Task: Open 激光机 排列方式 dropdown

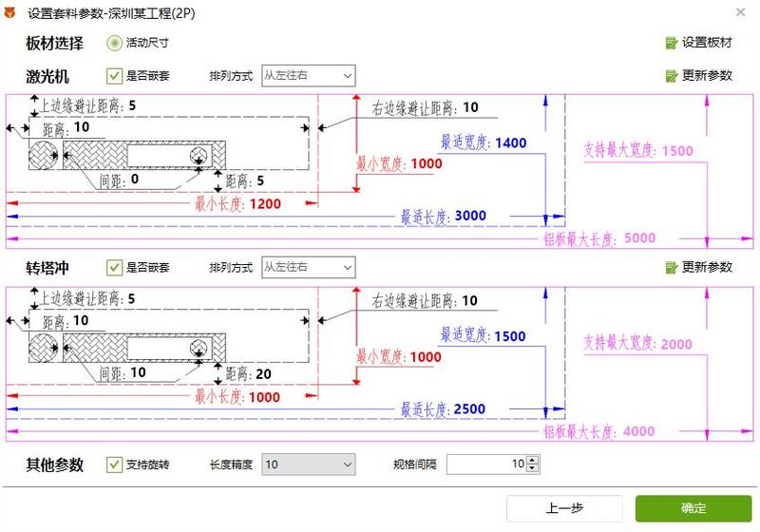Action: click(308, 76)
